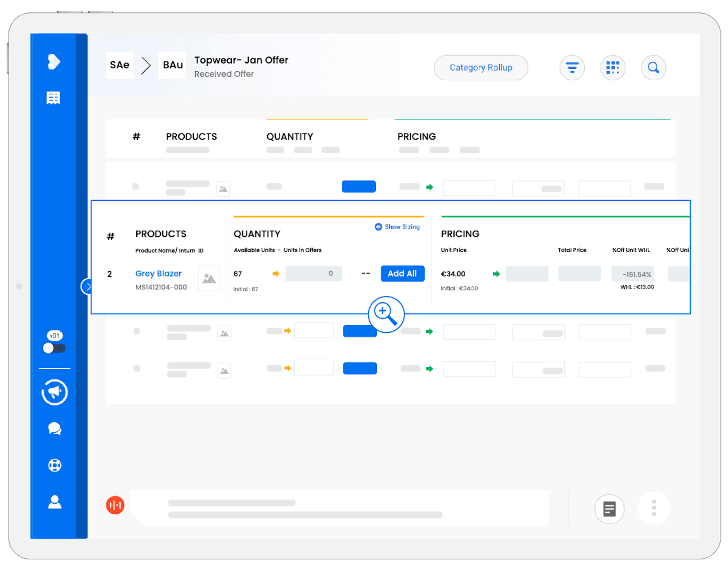Click the help lifebuoy icon
The height and width of the screenshot is (569, 728).
click(x=54, y=465)
